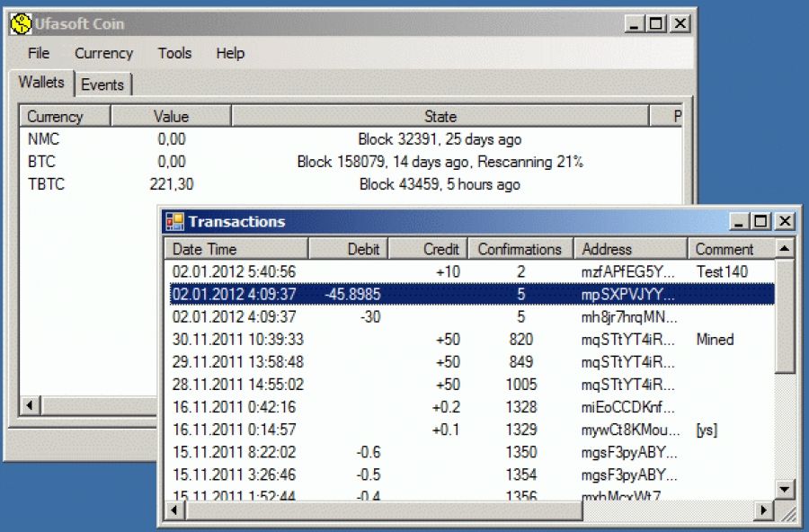
Task: Open the Tools menu
Action: tap(174, 53)
